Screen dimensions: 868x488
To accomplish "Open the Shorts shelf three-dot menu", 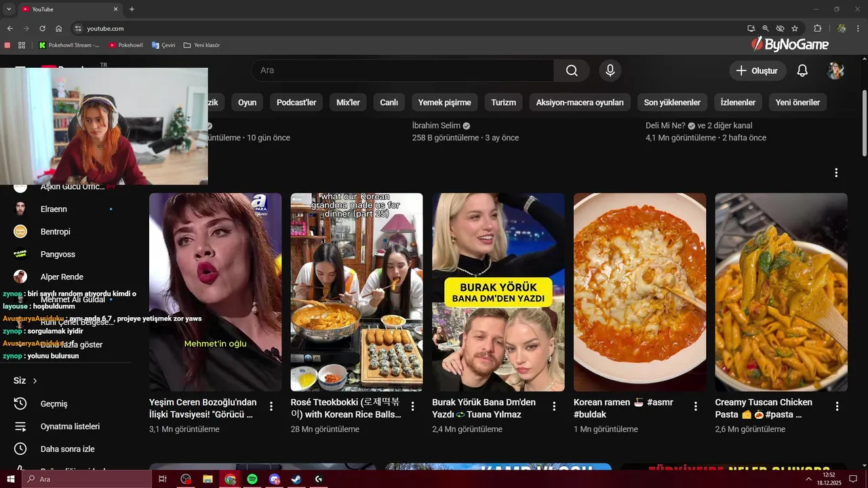I will [836, 173].
